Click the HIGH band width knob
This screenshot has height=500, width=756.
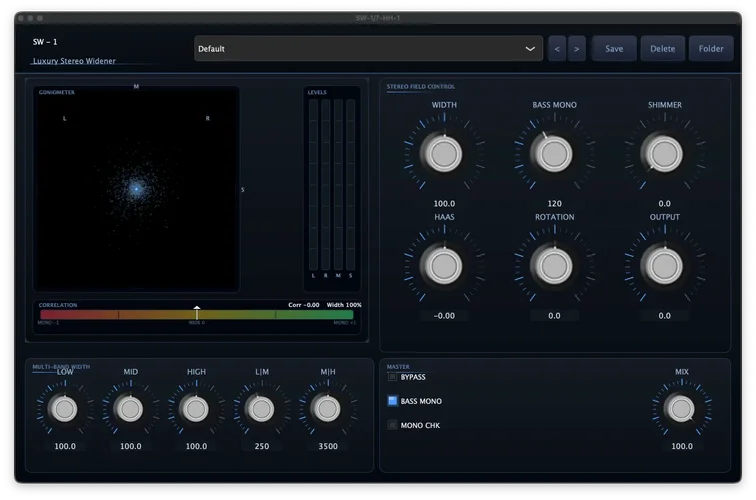click(196, 409)
